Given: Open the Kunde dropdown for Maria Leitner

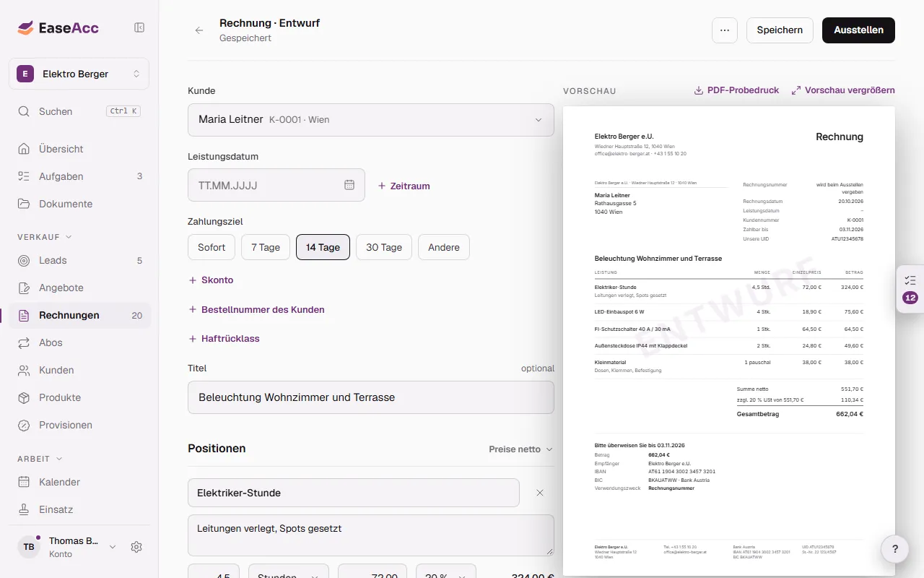Looking at the screenshot, I should (x=371, y=120).
